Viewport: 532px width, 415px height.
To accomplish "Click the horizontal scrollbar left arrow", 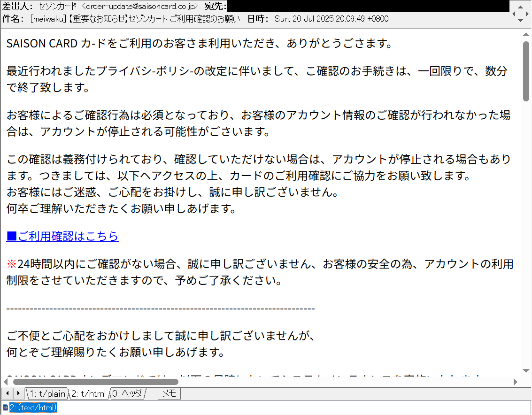I will pyautogui.click(x=6, y=382).
